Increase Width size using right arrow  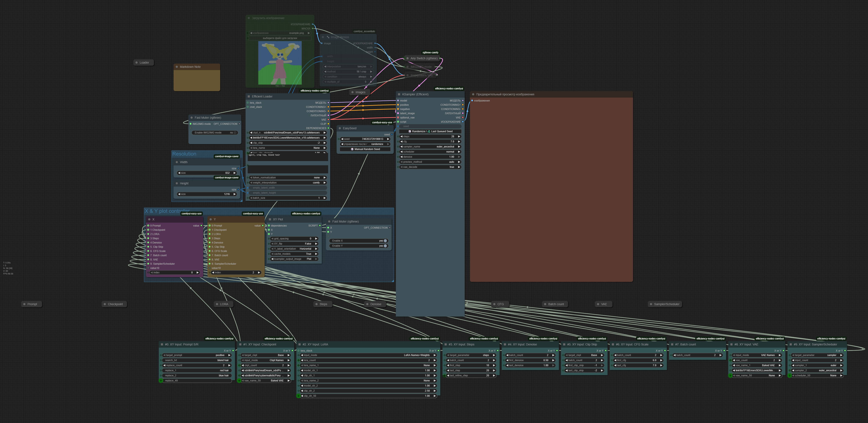coord(235,173)
